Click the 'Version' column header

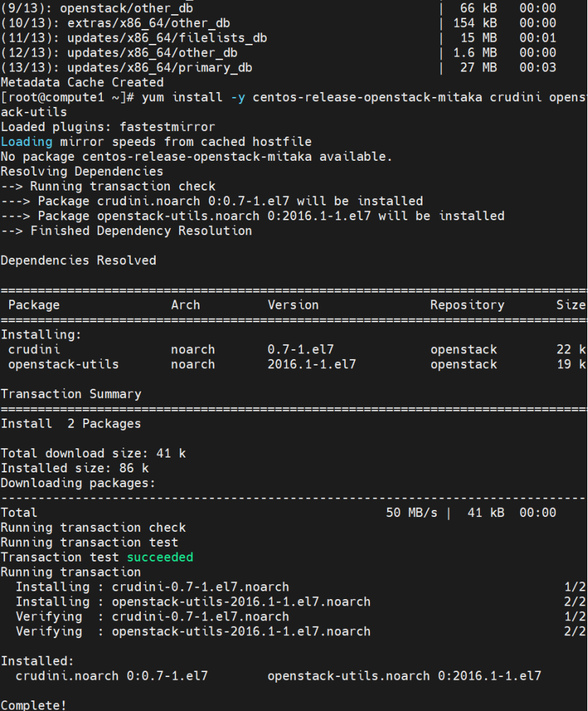(293, 305)
